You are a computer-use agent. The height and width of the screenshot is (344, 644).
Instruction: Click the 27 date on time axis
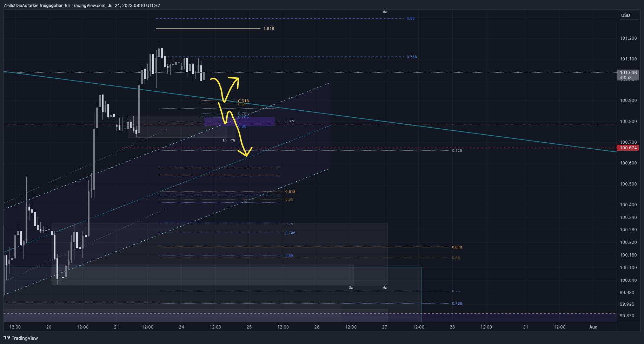(x=385, y=327)
